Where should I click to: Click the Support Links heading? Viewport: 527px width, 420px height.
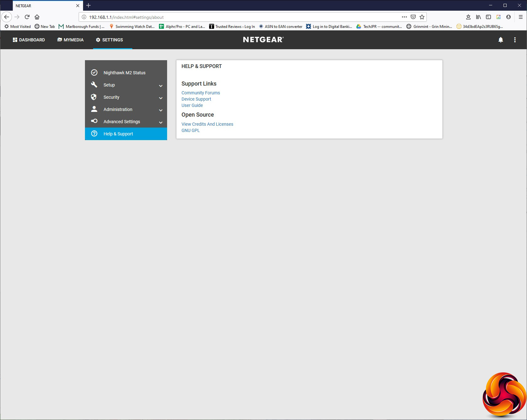point(199,84)
